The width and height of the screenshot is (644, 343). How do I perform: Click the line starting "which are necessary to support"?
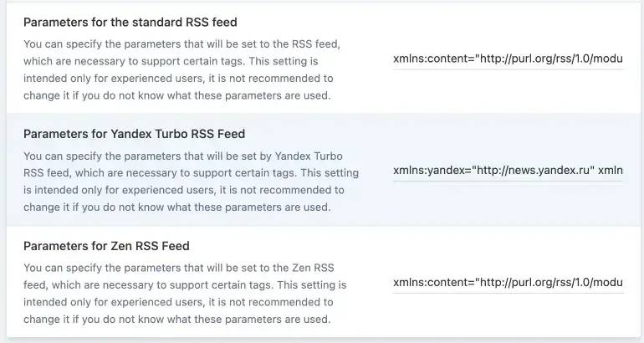tap(171, 61)
